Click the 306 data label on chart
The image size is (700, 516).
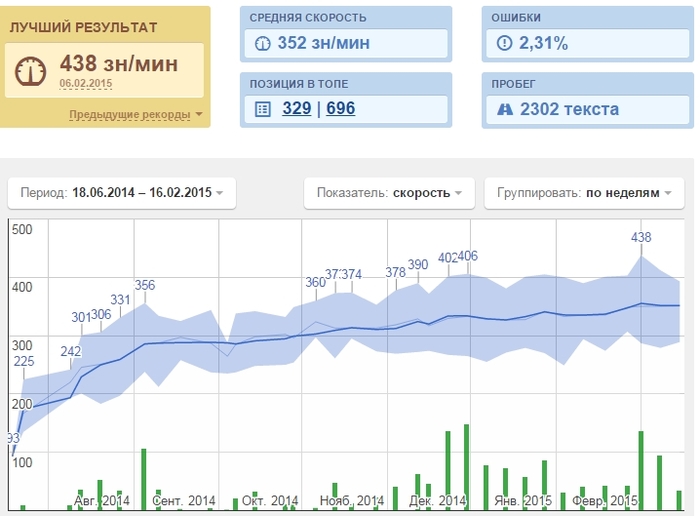[x=101, y=315]
